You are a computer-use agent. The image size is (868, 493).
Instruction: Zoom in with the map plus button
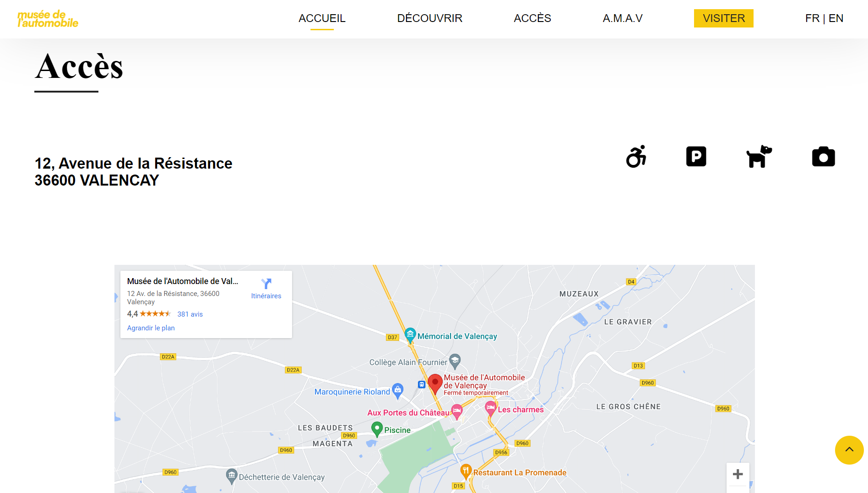click(738, 474)
